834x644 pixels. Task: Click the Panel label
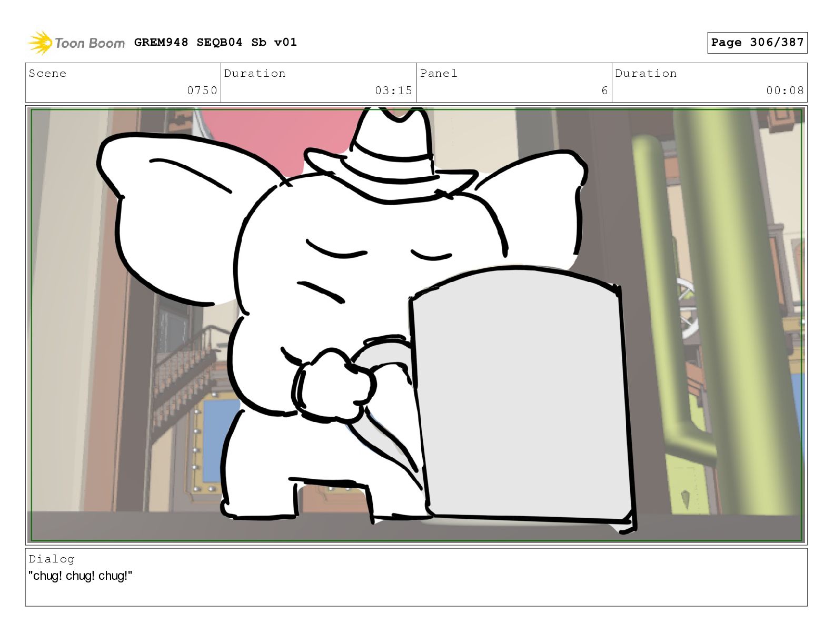click(x=439, y=73)
